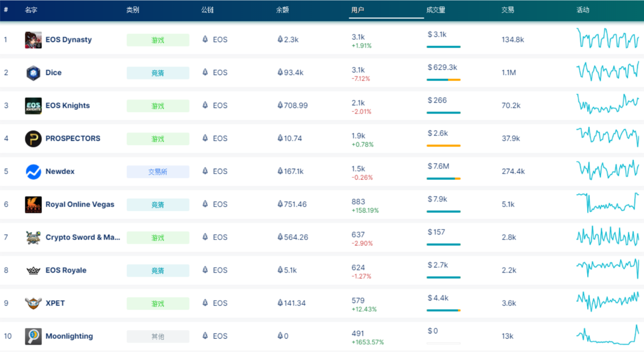Click 游戏 category tag for EOS Knights

tap(158, 106)
